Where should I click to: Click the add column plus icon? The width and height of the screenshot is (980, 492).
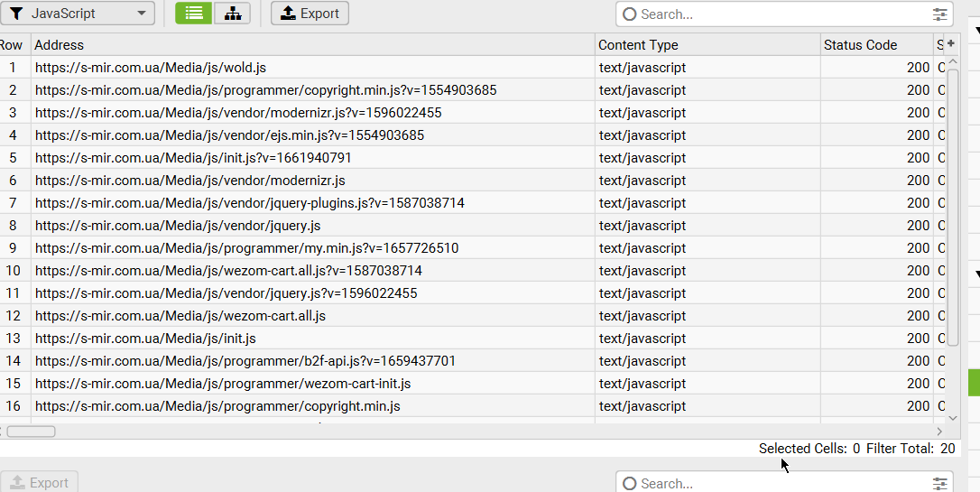[950, 43]
